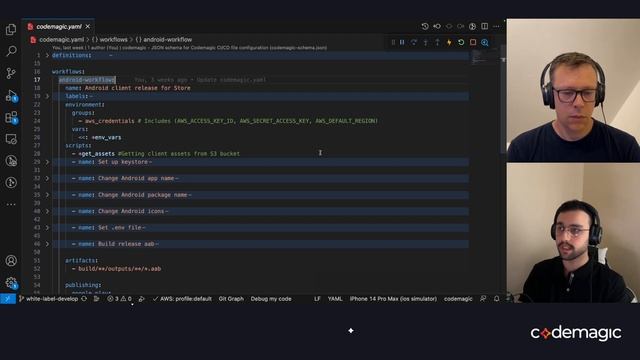
Task: Click the circular chart icon in editor toolbar
Action: [x=472, y=26]
